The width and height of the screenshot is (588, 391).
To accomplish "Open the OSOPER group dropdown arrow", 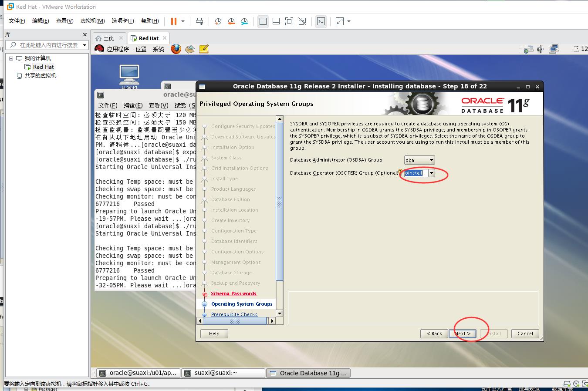I will [x=432, y=173].
